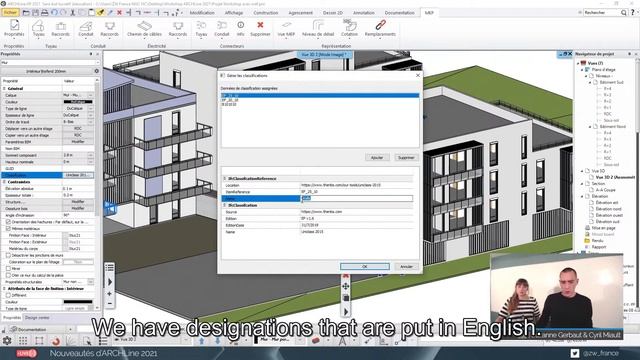
Task: Open the Modification ribbon tab
Action: [x=202, y=13]
